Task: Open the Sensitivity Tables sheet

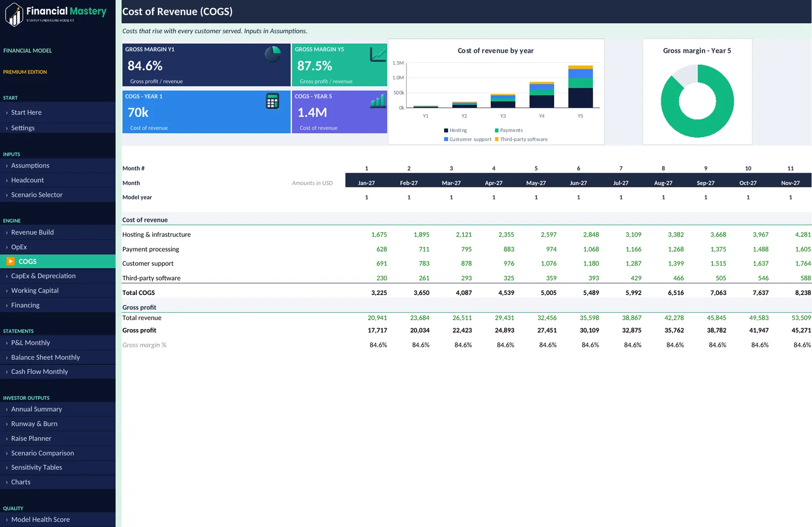Action: (58, 468)
